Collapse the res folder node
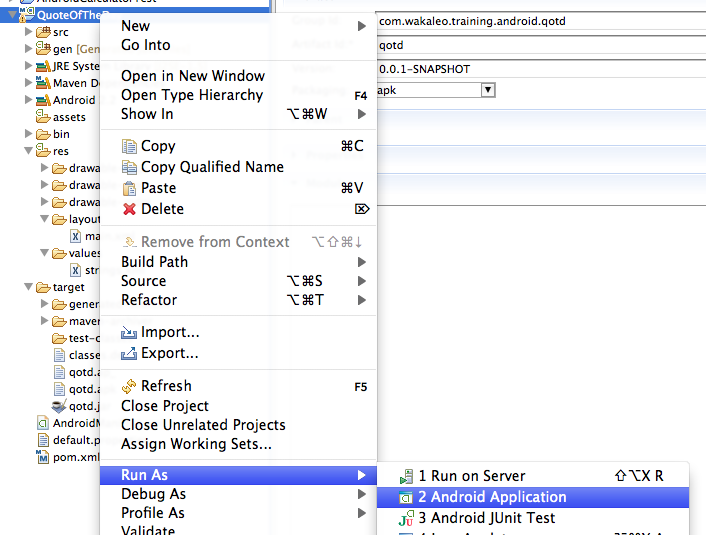The width and height of the screenshot is (706, 535). coord(28,150)
